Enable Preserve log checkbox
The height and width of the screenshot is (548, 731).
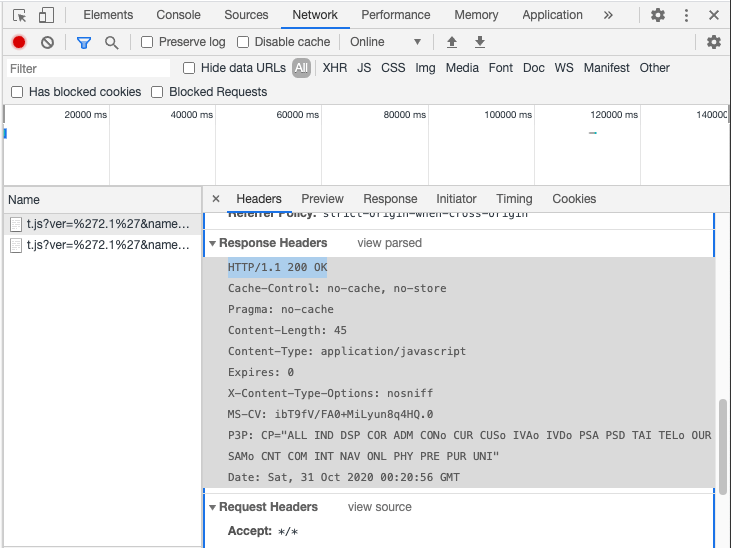click(147, 42)
